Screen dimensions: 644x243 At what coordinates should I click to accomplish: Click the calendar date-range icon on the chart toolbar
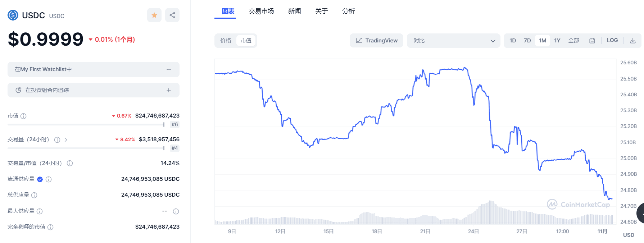(x=592, y=40)
